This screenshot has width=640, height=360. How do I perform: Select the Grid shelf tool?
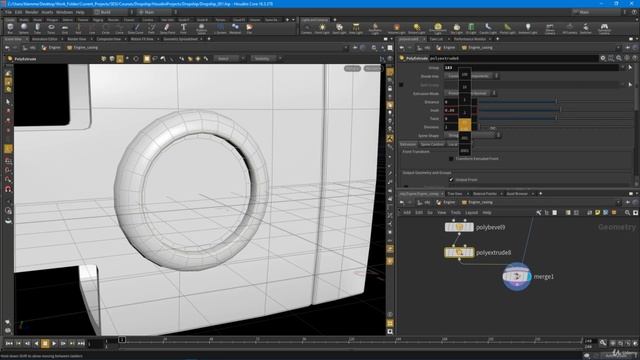click(x=64, y=29)
